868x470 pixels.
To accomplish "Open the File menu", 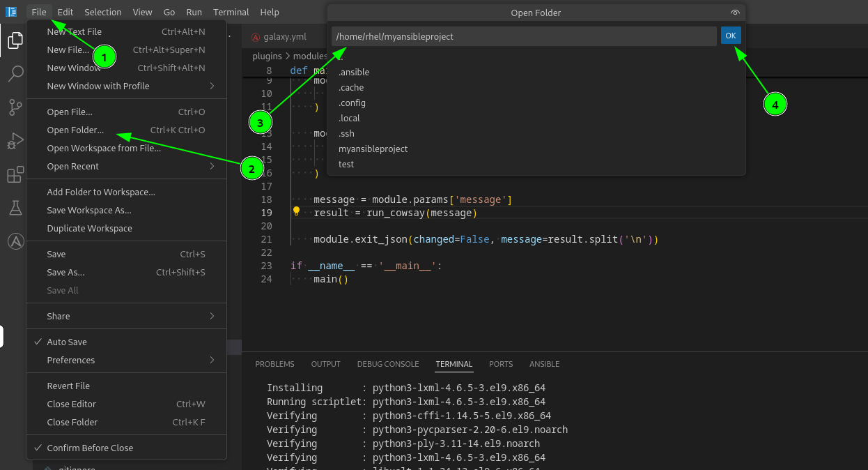I will click(39, 12).
